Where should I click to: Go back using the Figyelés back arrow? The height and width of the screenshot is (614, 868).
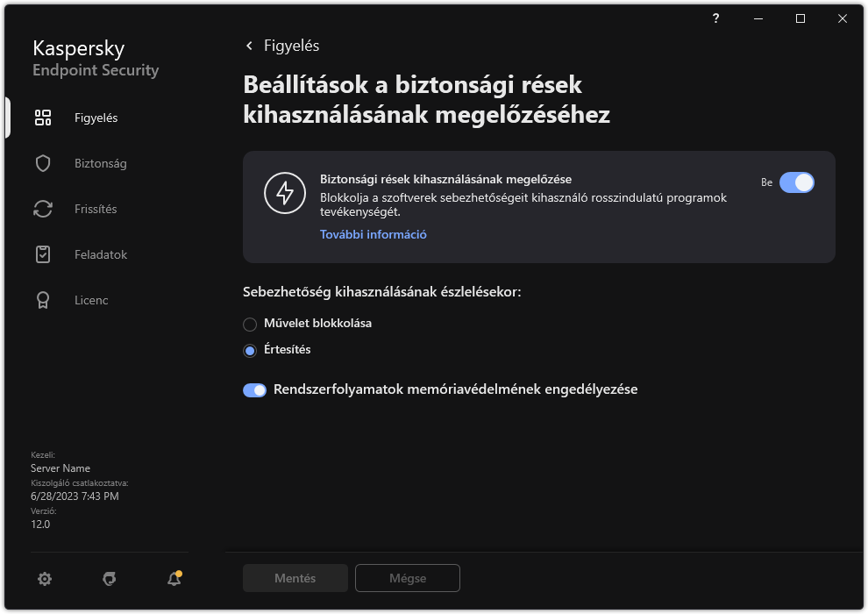(x=249, y=45)
